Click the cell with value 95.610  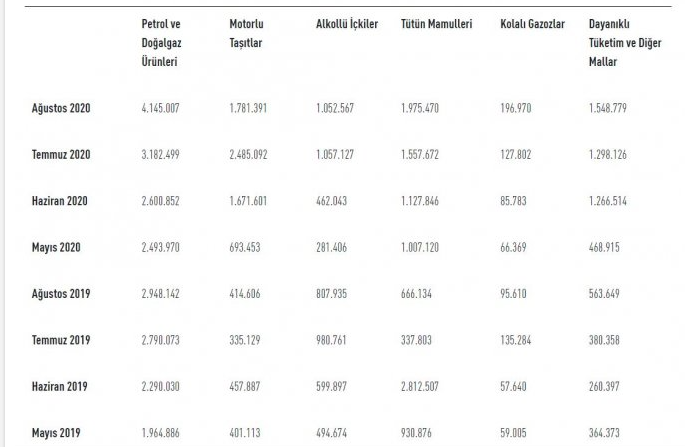[x=514, y=294]
